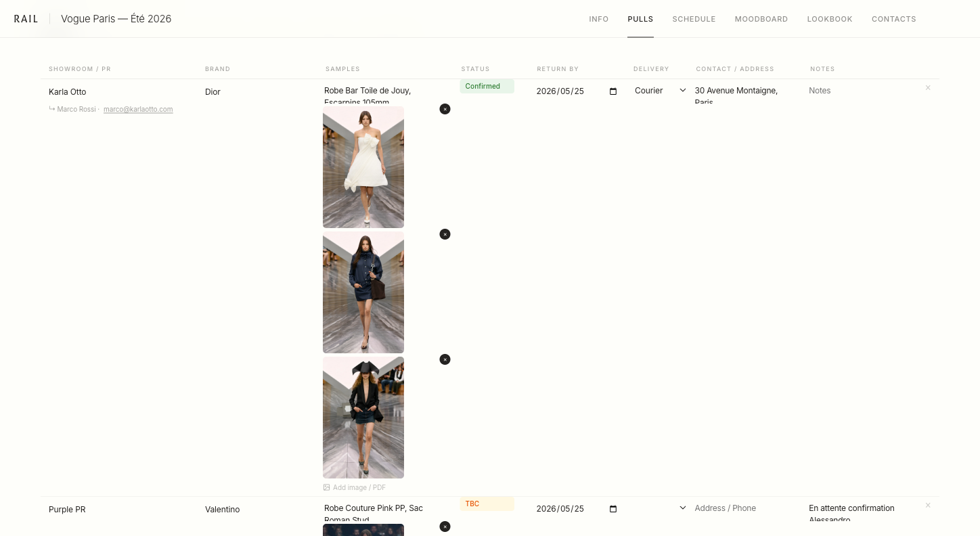View the navy jacket runway thumbnail

point(363,292)
